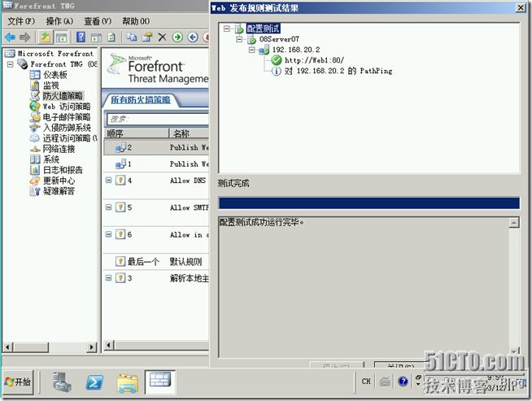The image size is (532, 401).
Task: Close the Web 发布规则测试结果 dialog
Action: 521,7
